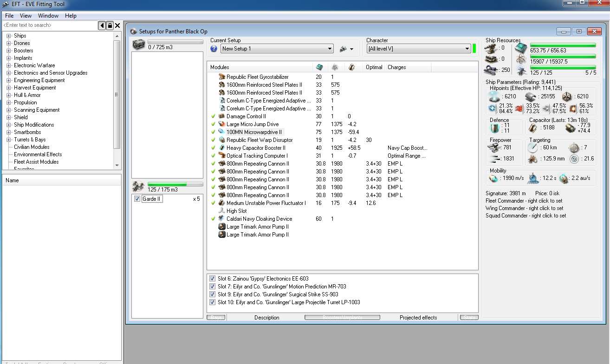Expand the Implants tree node
The height and width of the screenshot is (364, 610).
(x=9, y=58)
